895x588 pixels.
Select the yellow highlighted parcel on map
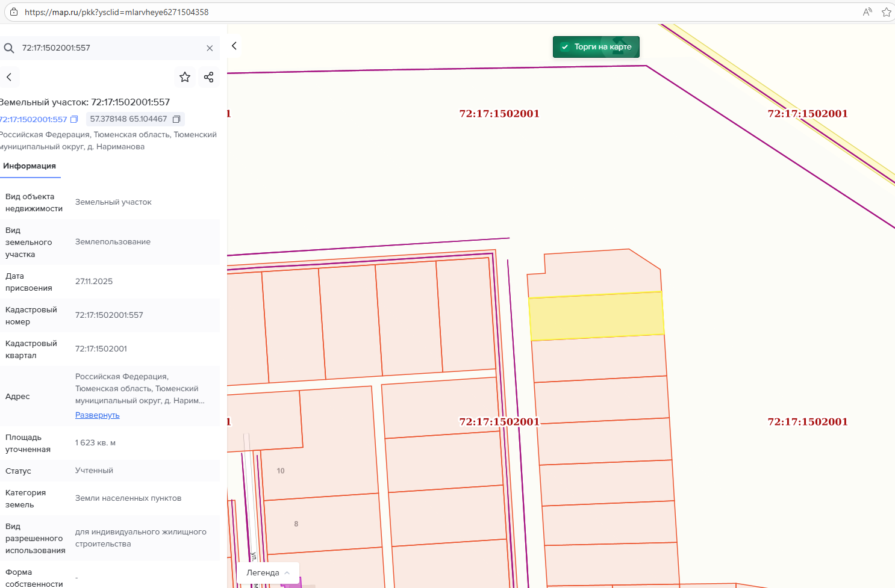coord(596,316)
